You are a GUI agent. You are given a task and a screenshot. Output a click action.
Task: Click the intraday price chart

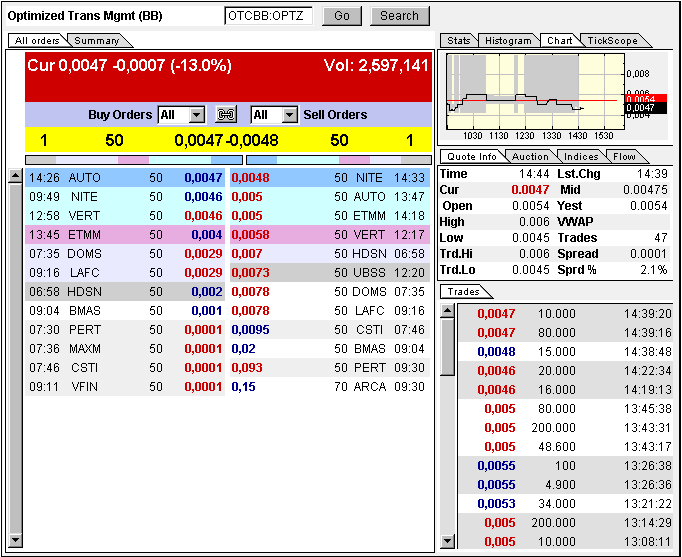(x=535, y=91)
